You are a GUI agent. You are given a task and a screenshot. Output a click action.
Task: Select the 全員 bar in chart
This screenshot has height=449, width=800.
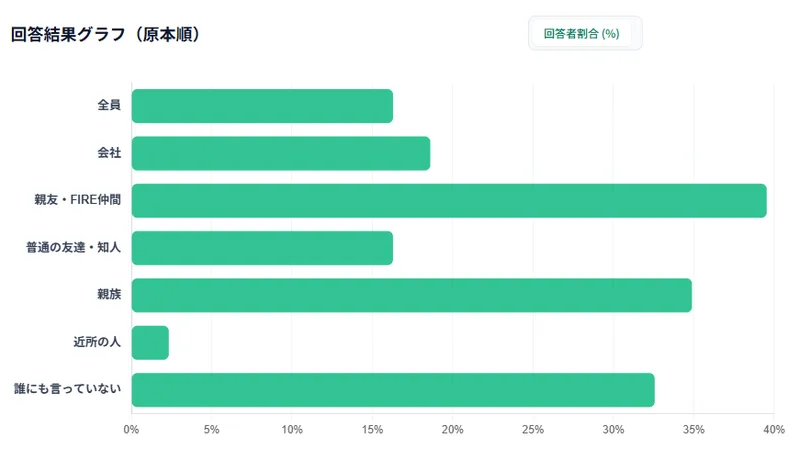pyautogui.click(x=262, y=106)
